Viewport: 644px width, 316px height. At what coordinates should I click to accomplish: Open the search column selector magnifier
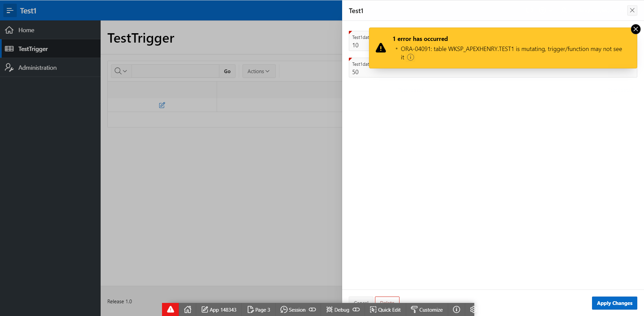coord(118,71)
